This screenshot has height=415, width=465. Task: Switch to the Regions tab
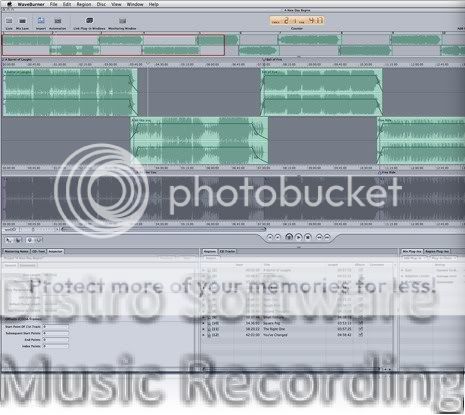point(209,251)
